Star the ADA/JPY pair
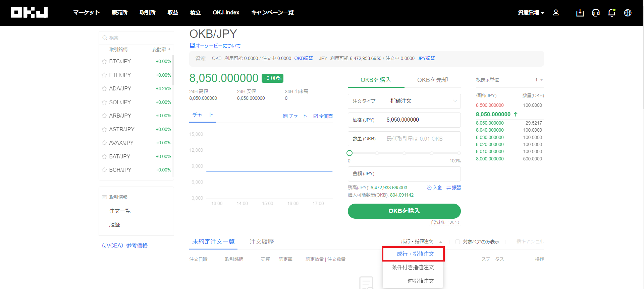This screenshot has width=644, height=289. point(104,89)
